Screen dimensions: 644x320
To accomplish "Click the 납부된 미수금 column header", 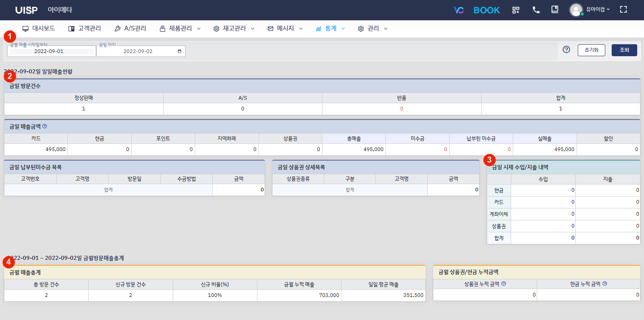I will pyautogui.click(x=481, y=139).
